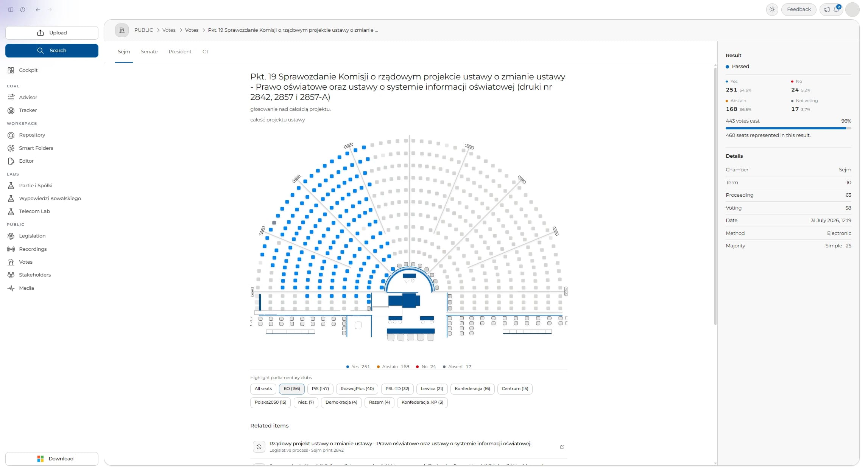Toggle the sidebar panel icon
The width and height of the screenshot is (868, 474).
(11, 10)
